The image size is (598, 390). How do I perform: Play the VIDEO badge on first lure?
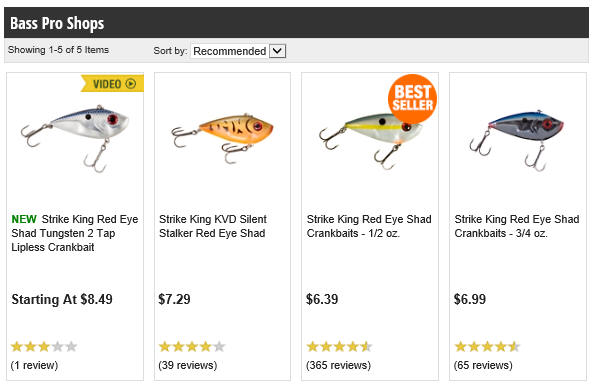click(x=113, y=83)
